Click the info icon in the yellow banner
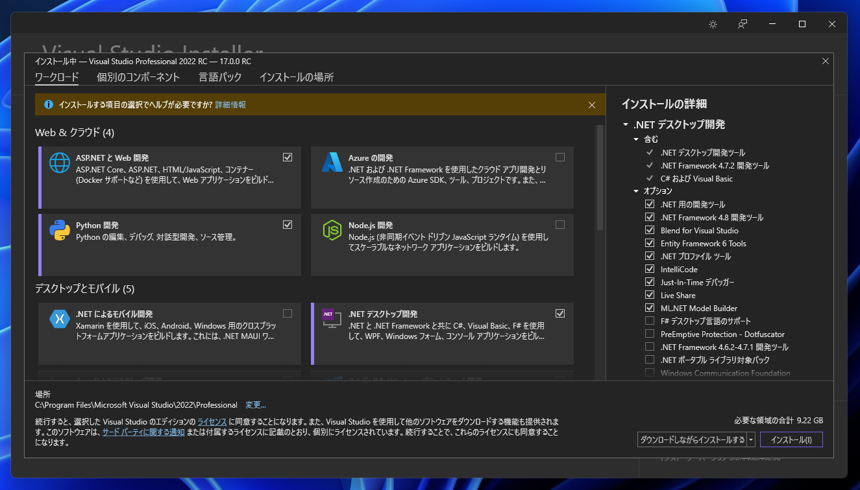The height and width of the screenshot is (490, 860). pos(48,104)
